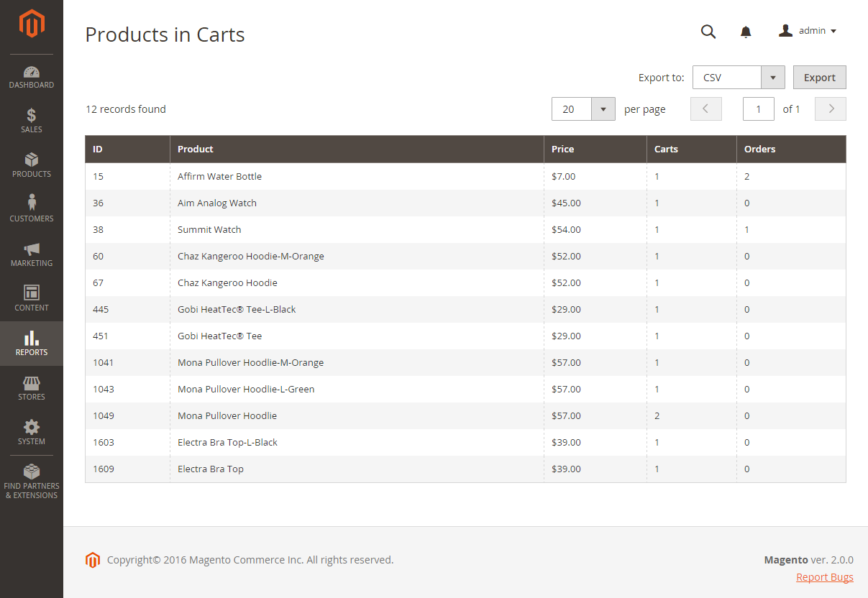Open the Marketing menu

(x=32, y=254)
